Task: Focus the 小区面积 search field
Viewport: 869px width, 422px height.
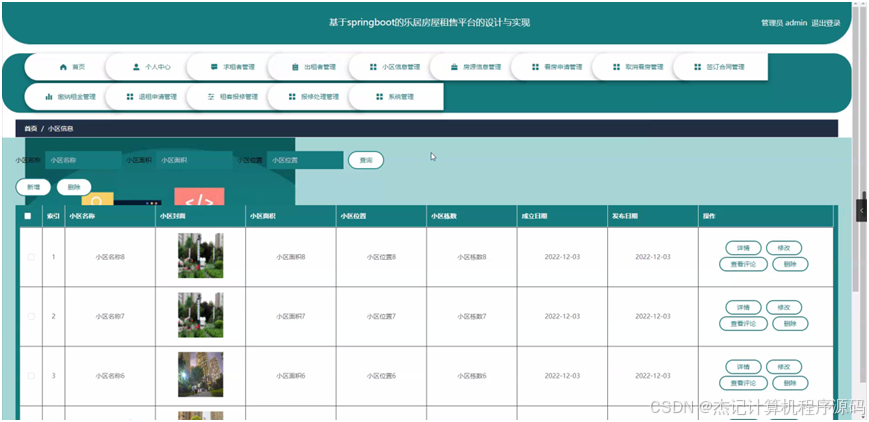Action: tap(194, 160)
